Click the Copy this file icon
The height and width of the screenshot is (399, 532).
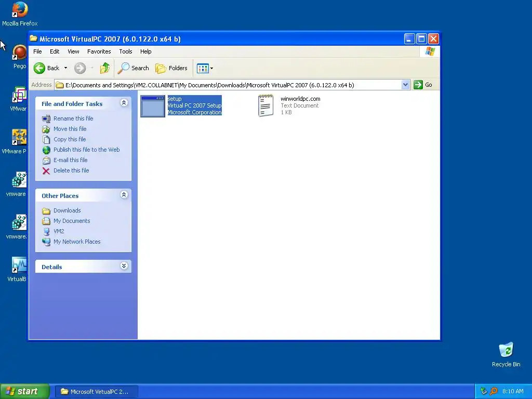46,139
